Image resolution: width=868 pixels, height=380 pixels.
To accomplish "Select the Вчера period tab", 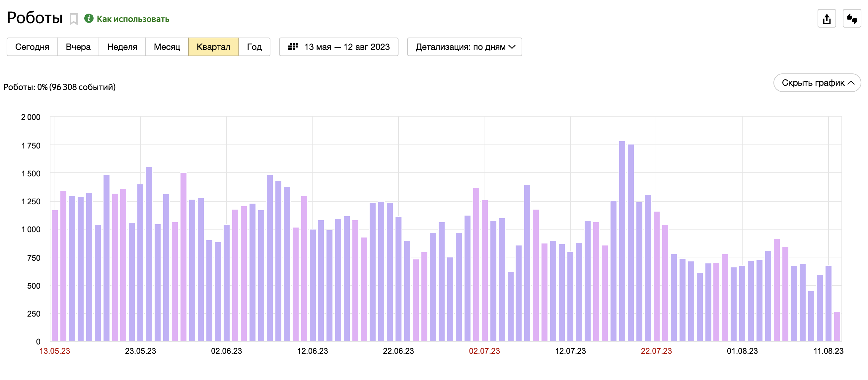I will 78,47.
